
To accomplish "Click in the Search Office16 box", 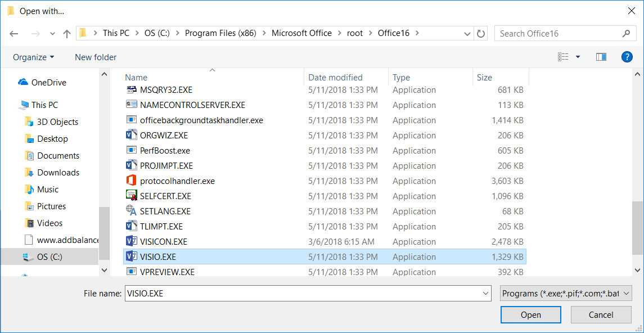I will click(559, 34).
